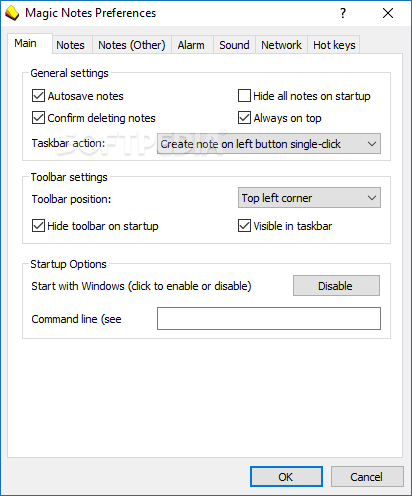The image size is (412, 496).
Task: Confirm settings with OK button
Action: [x=286, y=477]
